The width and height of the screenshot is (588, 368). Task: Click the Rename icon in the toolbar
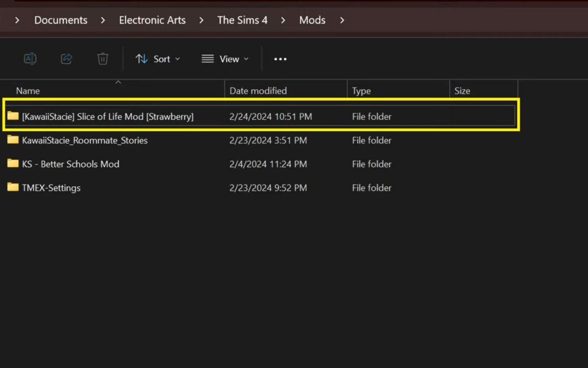(x=30, y=59)
